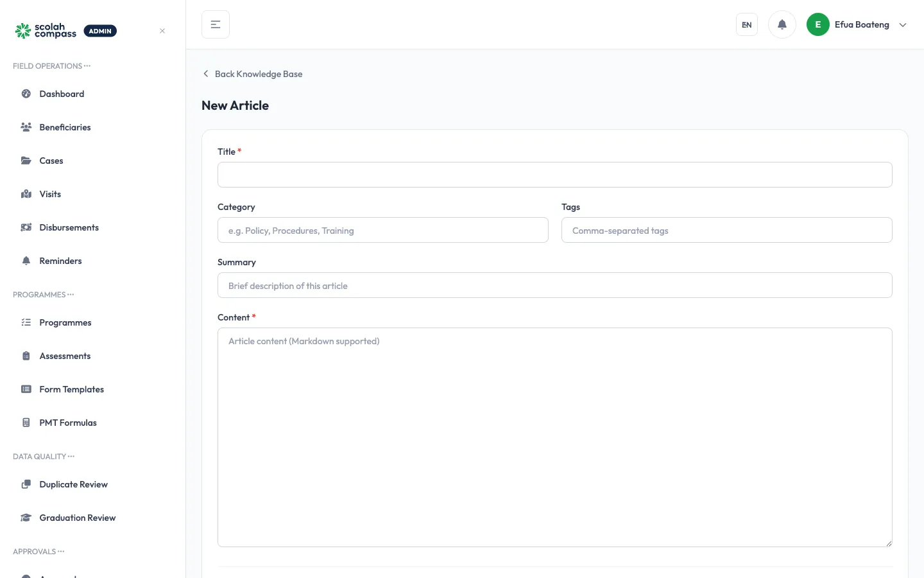Screen dimensions: 924x578
Task: Click the ADMIN badge
Action: tap(100, 31)
